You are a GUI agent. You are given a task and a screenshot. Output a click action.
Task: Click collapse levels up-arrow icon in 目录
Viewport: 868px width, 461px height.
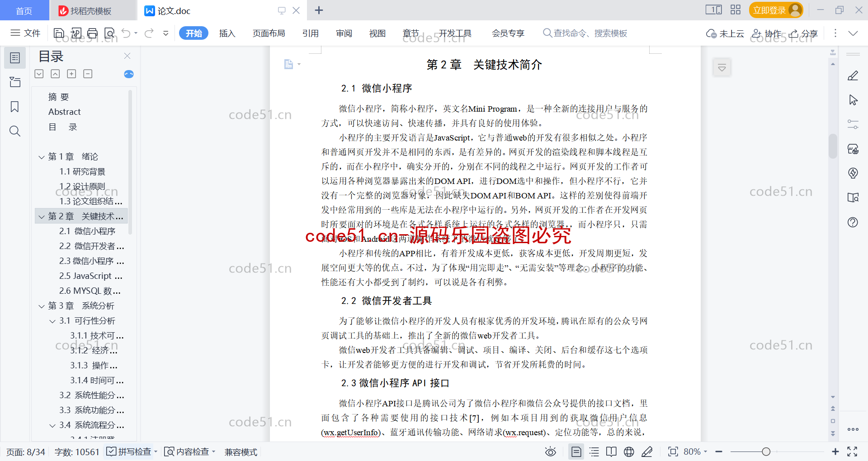pyautogui.click(x=55, y=74)
